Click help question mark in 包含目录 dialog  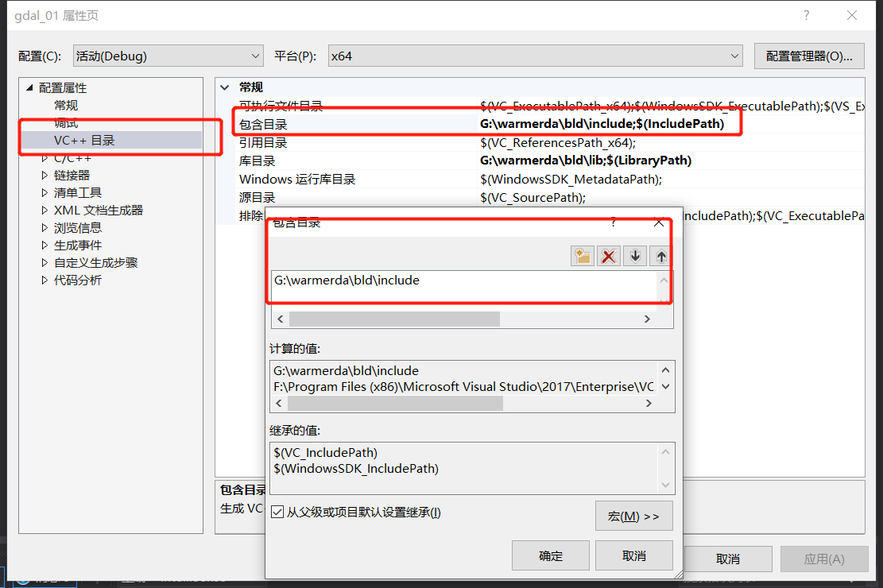[x=614, y=222]
